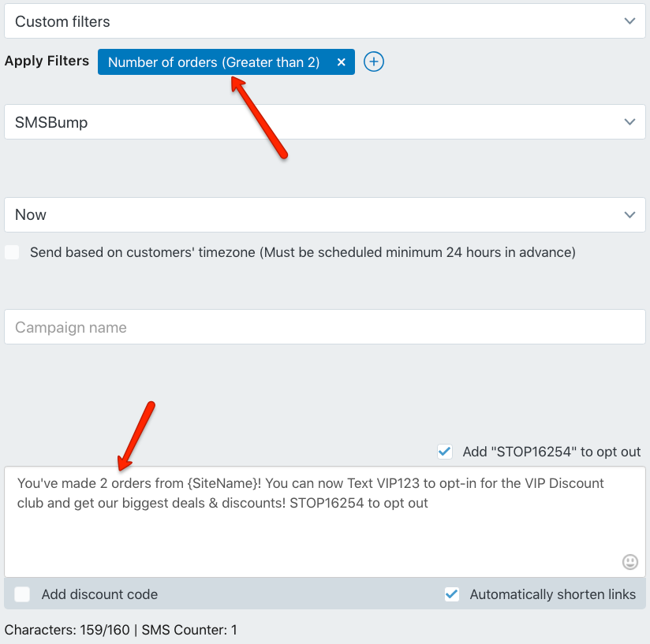Click the Campaign name input field
This screenshot has width=650, height=644.
click(325, 327)
